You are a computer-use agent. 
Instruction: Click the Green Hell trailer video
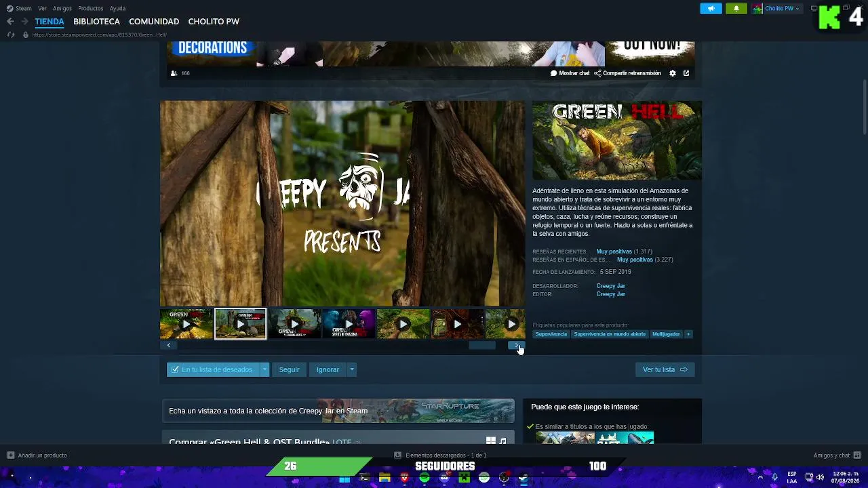[x=342, y=203]
